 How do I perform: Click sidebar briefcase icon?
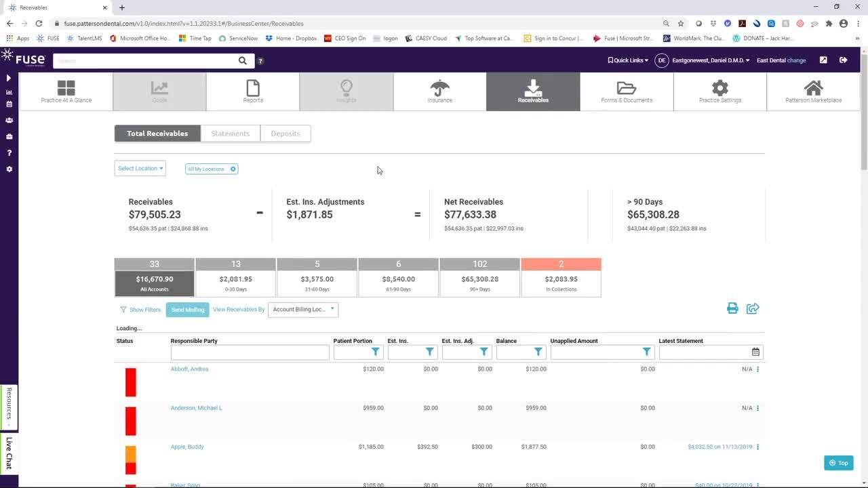(9, 136)
